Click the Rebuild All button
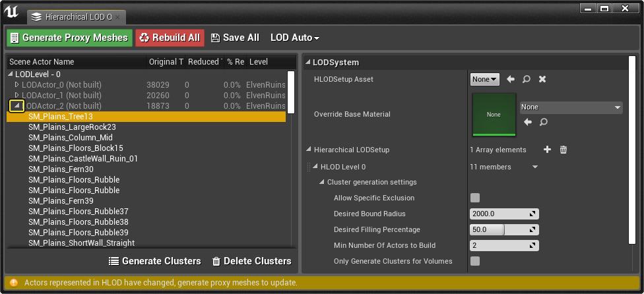 (170, 38)
